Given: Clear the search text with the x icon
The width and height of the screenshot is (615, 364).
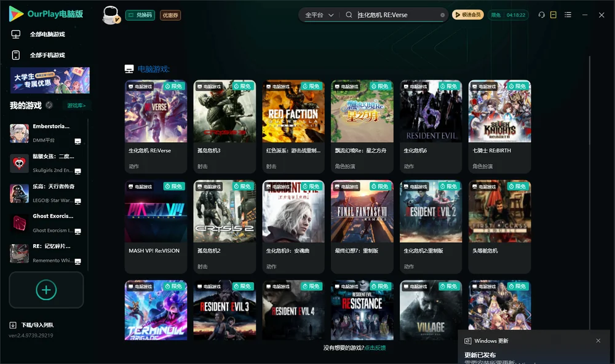Looking at the screenshot, I should coord(442,15).
